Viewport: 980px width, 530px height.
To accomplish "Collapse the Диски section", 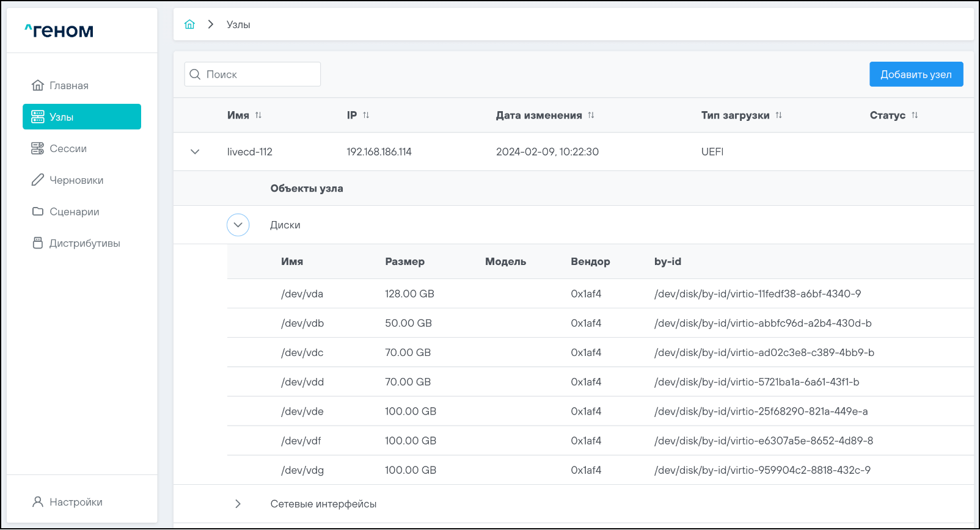I will [238, 225].
